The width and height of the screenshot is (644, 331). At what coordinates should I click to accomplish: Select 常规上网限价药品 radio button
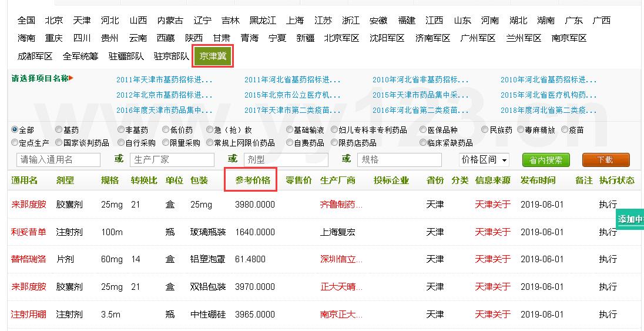[x=210, y=143]
